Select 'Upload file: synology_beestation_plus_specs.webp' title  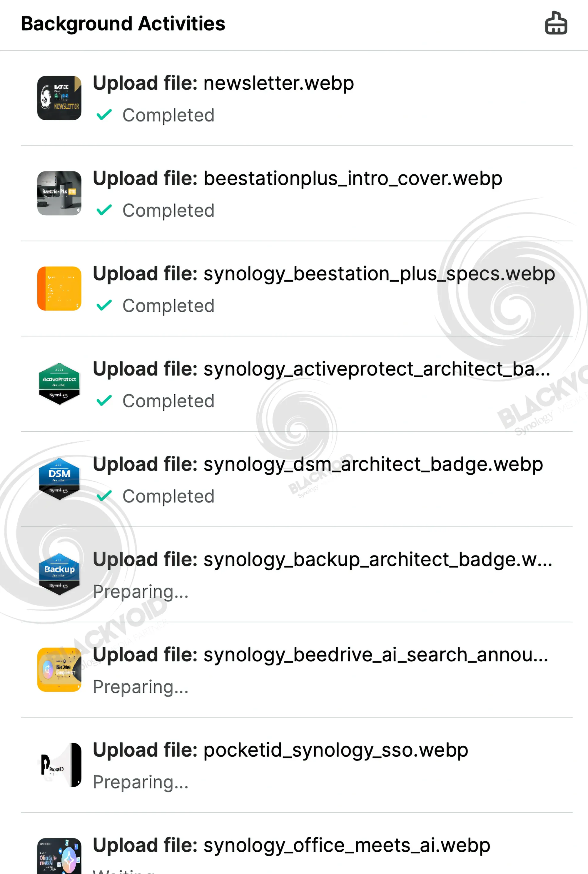point(324,274)
